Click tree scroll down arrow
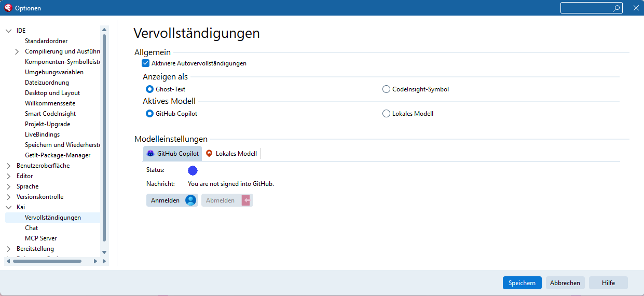 [104, 252]
